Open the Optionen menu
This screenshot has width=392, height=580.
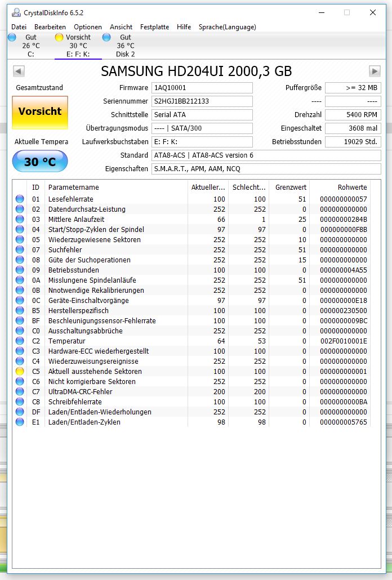point(88,27)
